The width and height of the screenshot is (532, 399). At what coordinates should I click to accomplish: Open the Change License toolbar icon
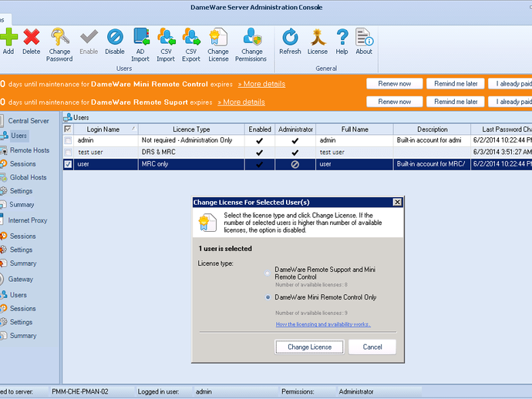point(218,45)
